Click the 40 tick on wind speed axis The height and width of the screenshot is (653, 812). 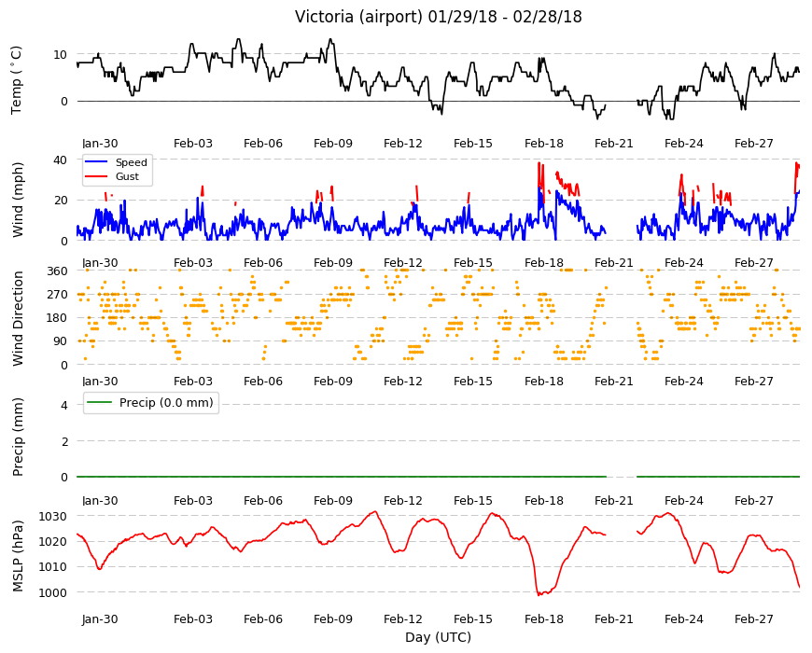(x=60, y=160)
